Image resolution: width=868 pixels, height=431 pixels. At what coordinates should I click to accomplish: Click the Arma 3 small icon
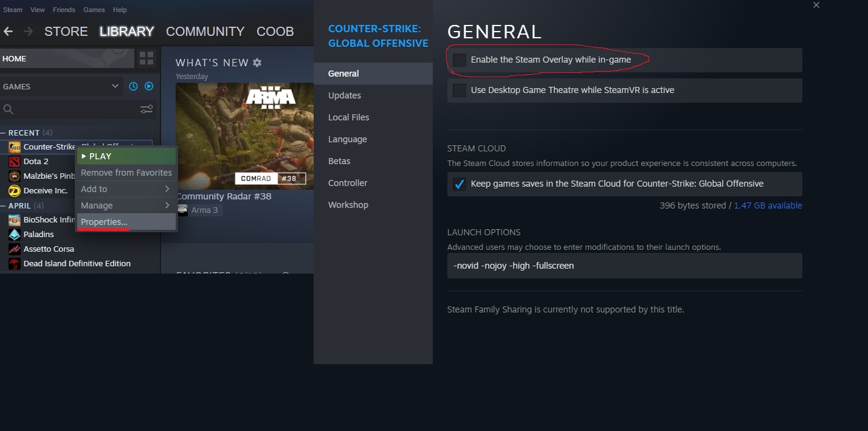(x=182, y=210)
